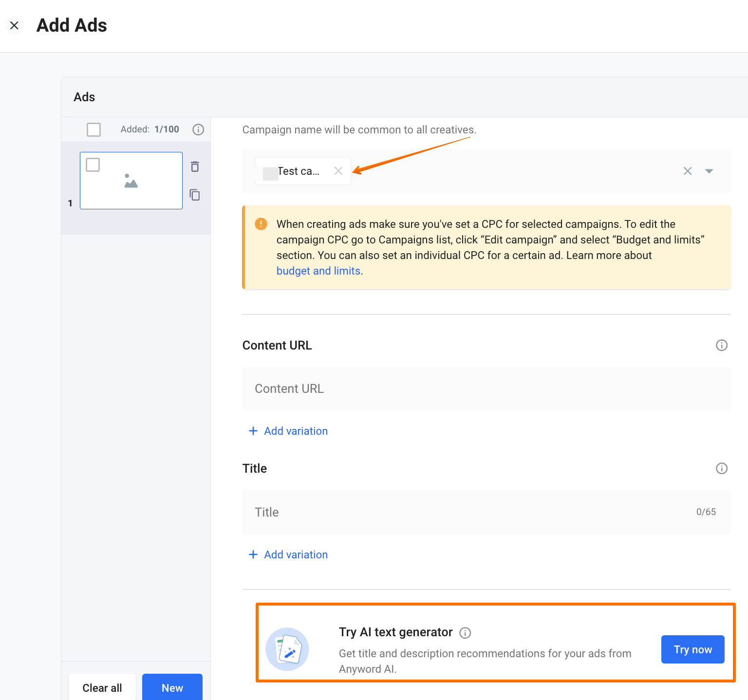
Task: Toggle the select all ads checkbox
Action: (x=93, y=129)
